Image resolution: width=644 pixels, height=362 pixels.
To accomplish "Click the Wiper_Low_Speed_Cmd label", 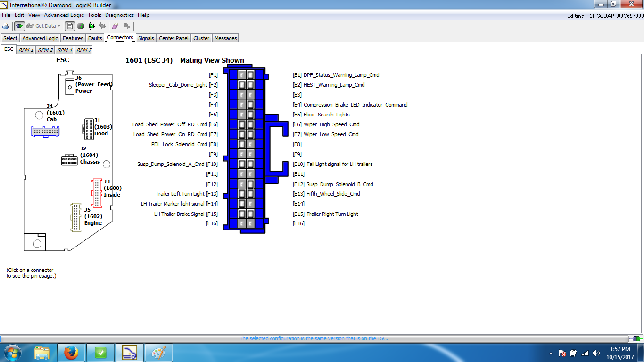I will click(x=331, y=134).
